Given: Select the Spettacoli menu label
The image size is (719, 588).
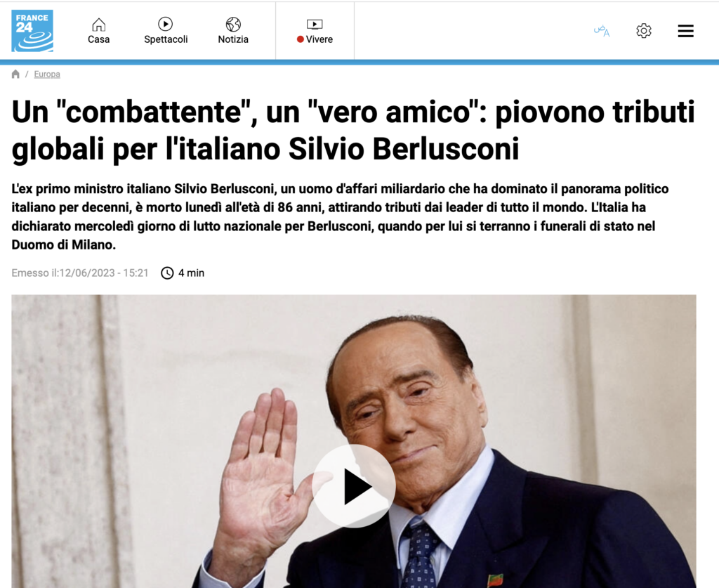Looking at the screenshot, I should (x=166, y=39).
